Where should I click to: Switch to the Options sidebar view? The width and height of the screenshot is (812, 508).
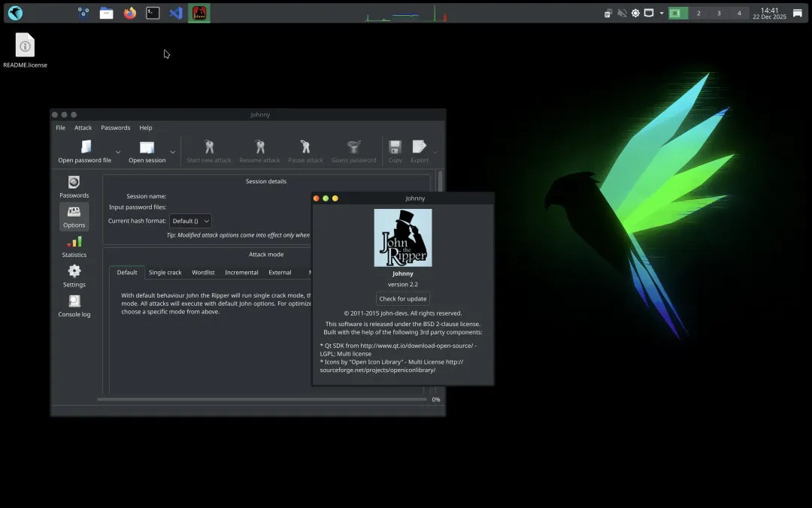(x=74, y=216)
